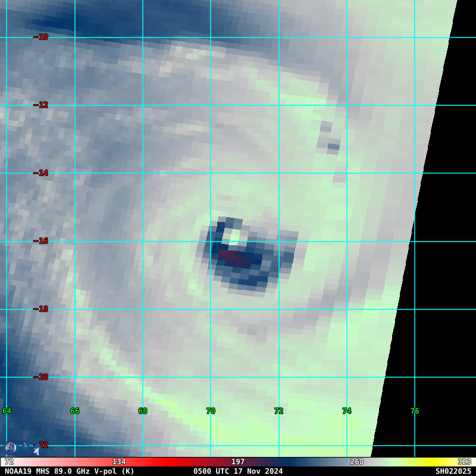Click the bright eye of the cyclone

[x=234, y=236]
